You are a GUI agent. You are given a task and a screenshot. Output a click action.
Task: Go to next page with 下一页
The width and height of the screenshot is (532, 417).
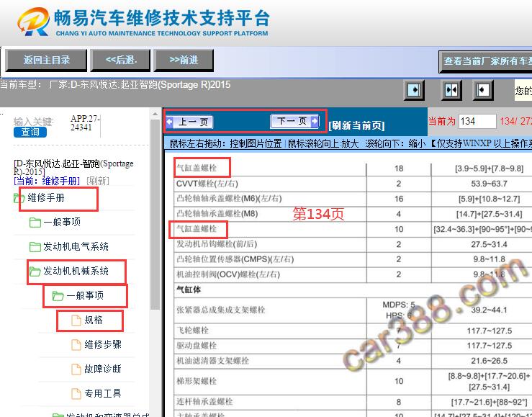(x=294, y=121)
